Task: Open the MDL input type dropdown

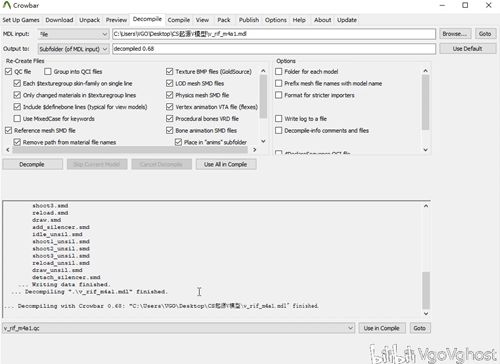Action: click(x=73, y=34)
